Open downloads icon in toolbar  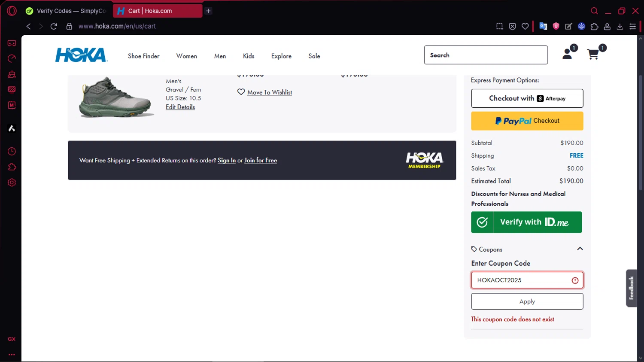pos(620,26)
